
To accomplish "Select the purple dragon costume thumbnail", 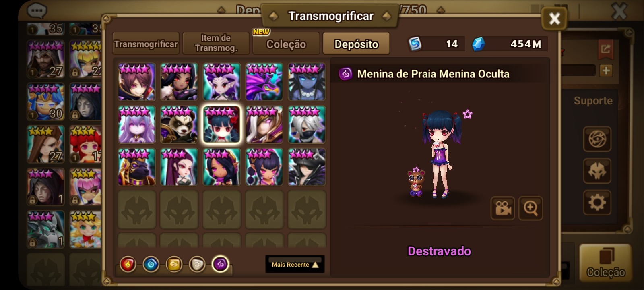I will [264, 82].
